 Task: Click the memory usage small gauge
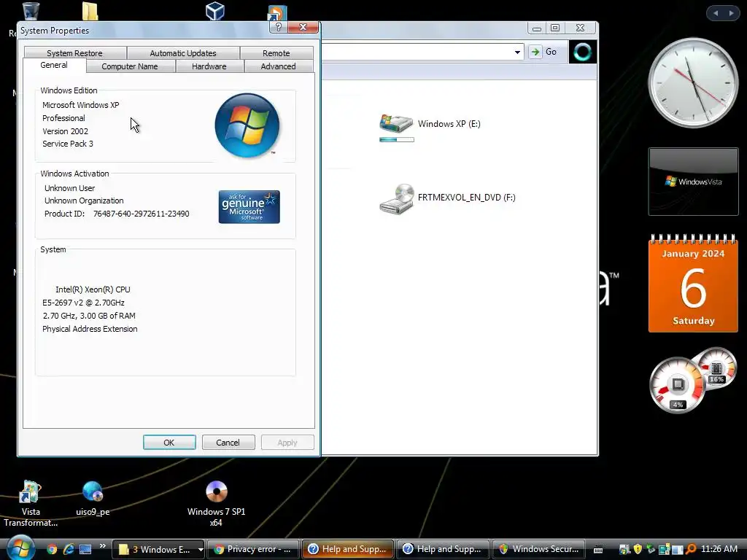(x=717, y=367)
